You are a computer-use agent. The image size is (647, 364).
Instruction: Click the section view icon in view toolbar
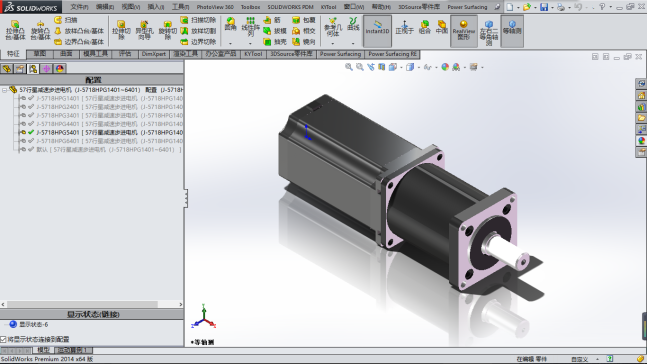(x=382, y=67)
